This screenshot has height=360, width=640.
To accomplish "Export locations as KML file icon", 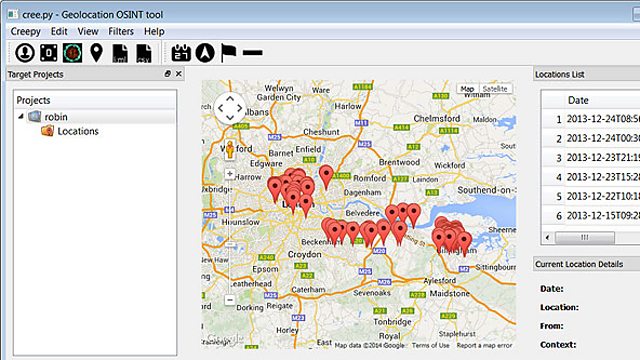I will [x=120, y=53].
